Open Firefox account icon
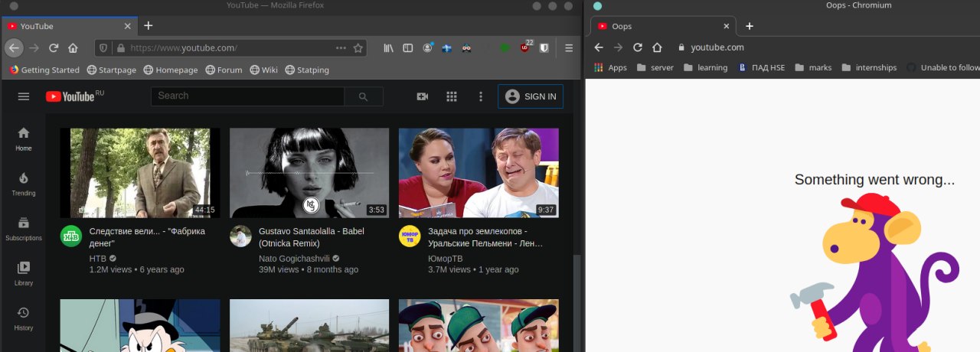The image size is (980, 352). 428,47
